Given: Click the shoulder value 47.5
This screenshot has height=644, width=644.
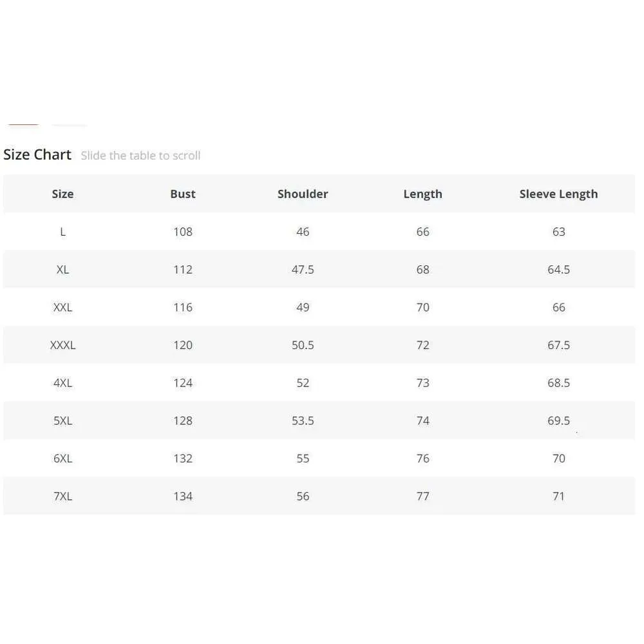Looking at the screenshot, I should (303, 270).
